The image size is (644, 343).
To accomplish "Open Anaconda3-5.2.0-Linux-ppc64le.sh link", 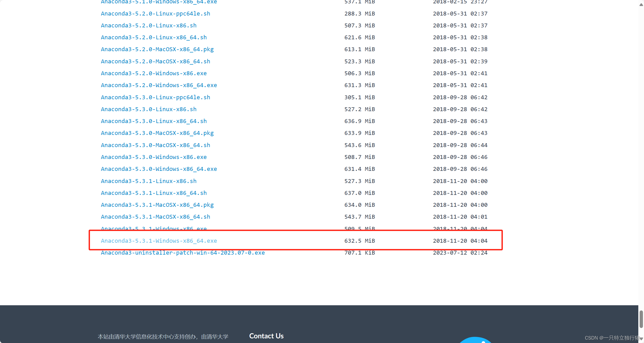I will [155, 13].
